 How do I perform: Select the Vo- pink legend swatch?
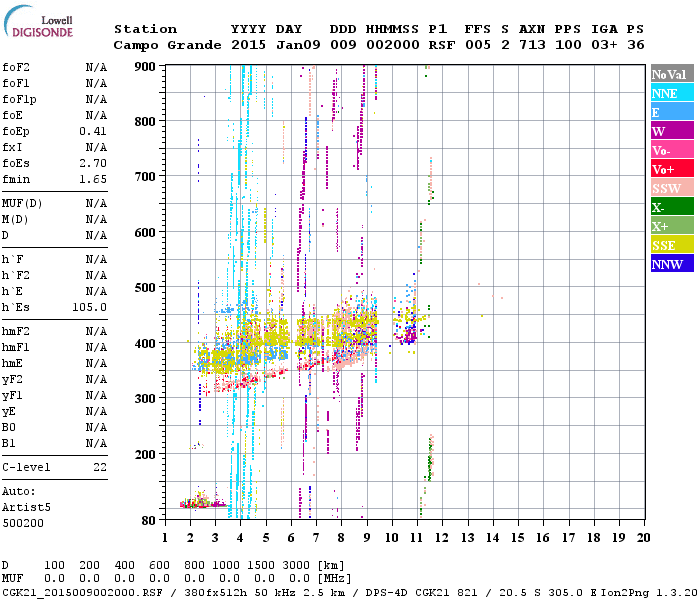point(672,150)
